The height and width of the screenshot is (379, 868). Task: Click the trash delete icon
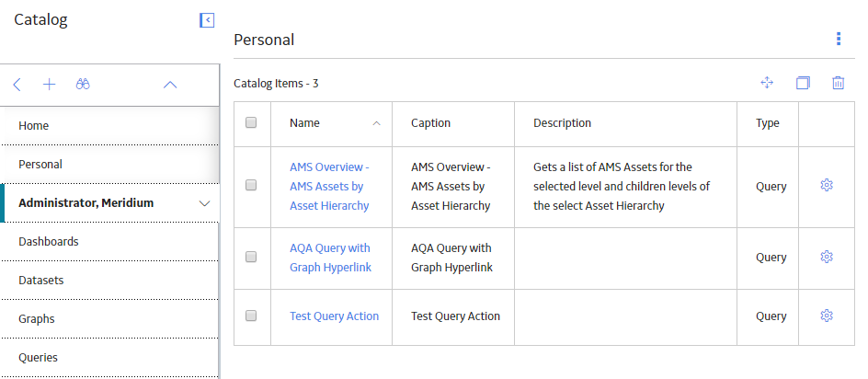tap(838, 83)
